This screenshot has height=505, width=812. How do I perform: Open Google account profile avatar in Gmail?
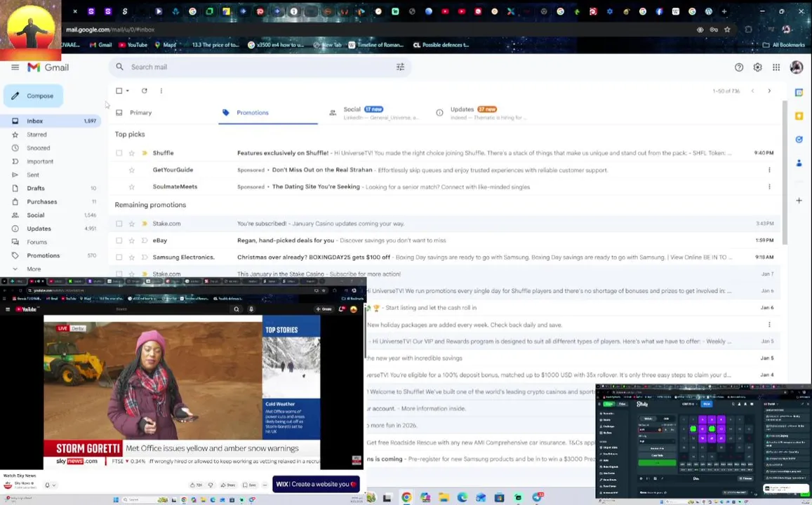pyautogui.click(x=797, y=67)
